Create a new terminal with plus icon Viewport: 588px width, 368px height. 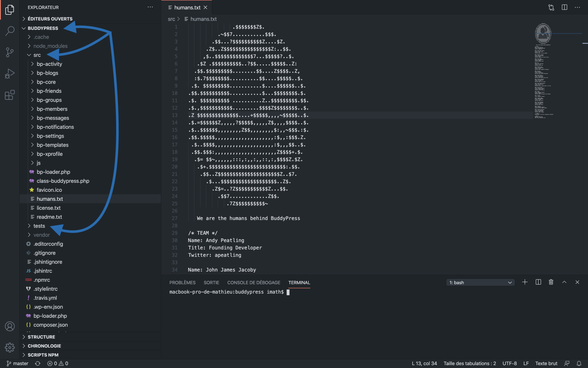coord(525,282)
